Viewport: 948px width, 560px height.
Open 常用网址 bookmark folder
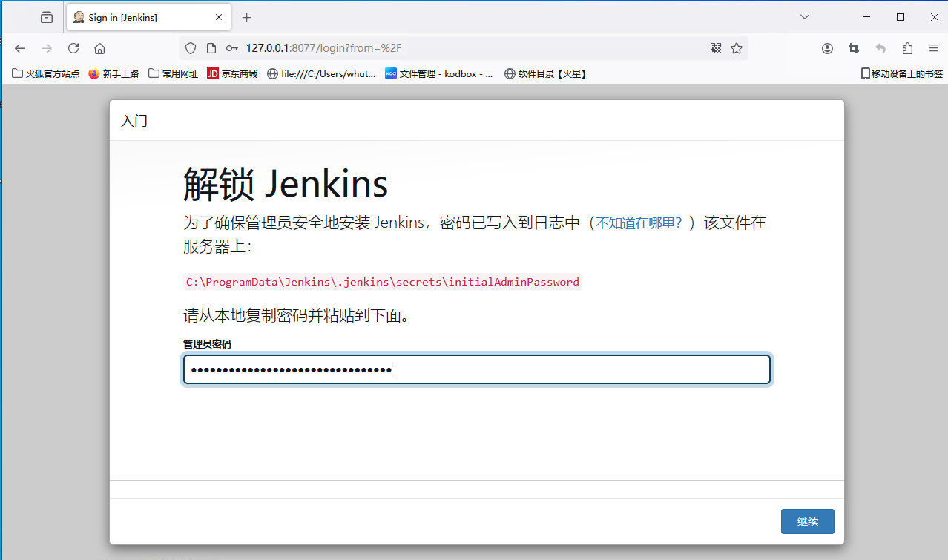174,73
